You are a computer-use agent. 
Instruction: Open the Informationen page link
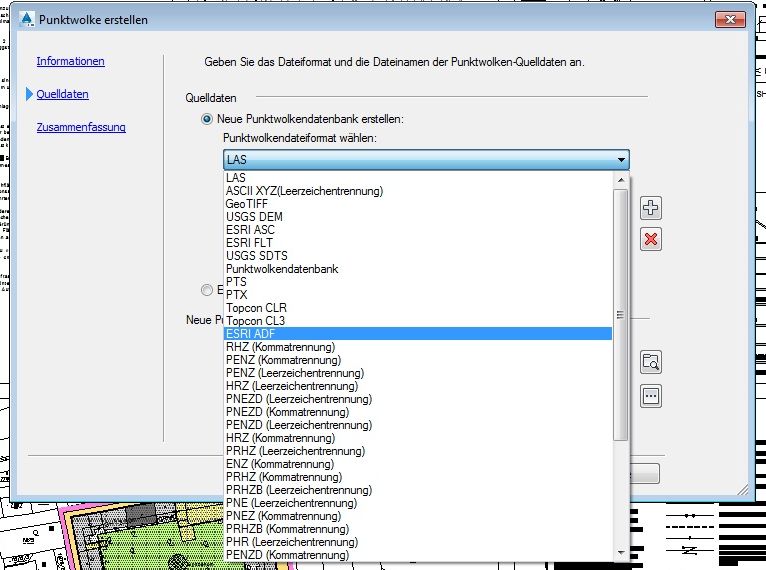[x=70, y=61]
